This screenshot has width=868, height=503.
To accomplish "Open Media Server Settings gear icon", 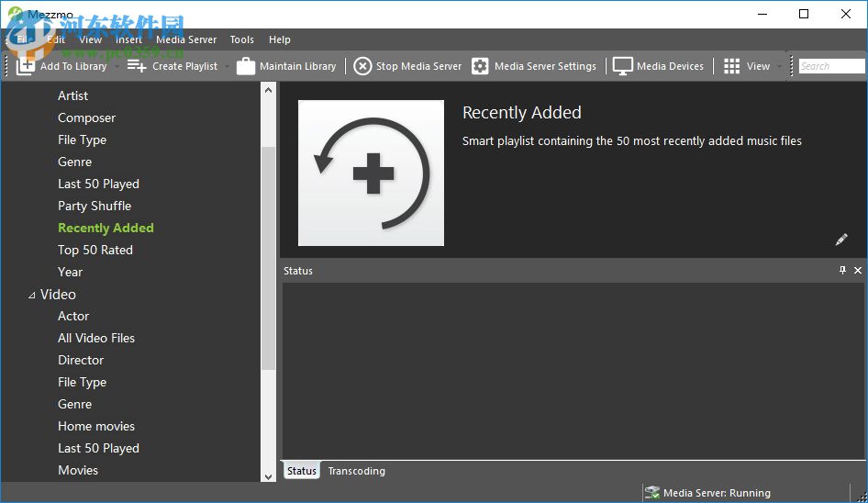I will 480,66.
